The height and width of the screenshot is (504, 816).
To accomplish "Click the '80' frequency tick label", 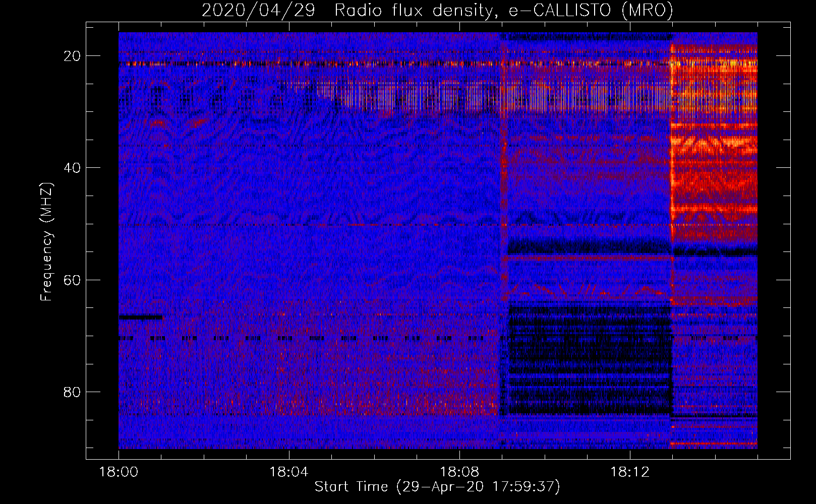I will (73, 392).
